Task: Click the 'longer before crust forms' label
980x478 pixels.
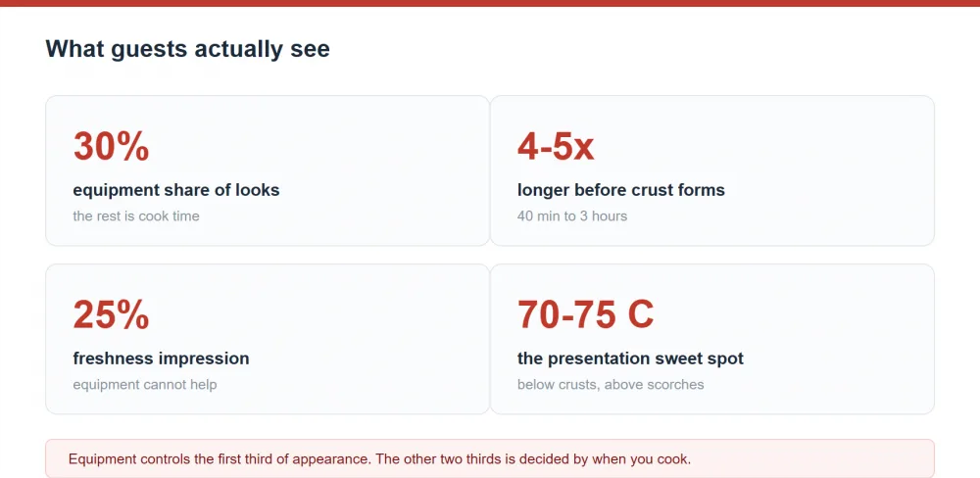Action: pos(621,190)
